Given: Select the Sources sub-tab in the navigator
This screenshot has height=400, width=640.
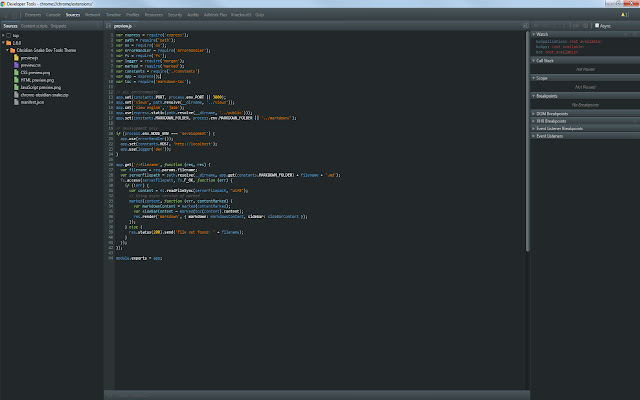Looking at the screenshot, I should [x=10, y=26].
